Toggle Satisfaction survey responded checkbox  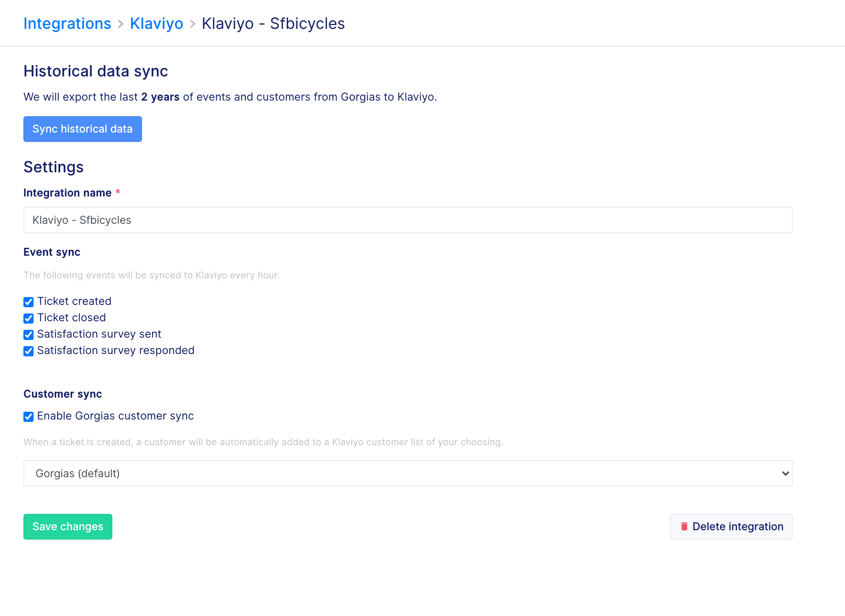28,351
